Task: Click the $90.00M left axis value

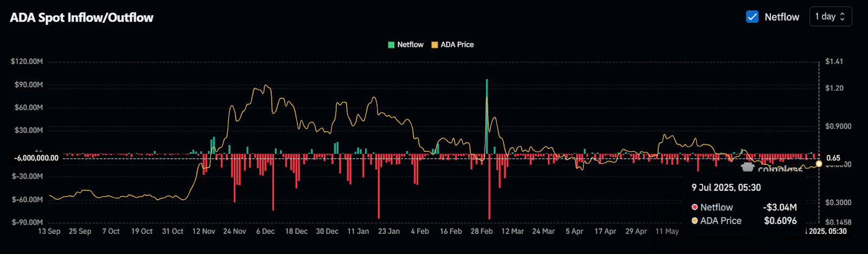Action: [x=29, y=85]
